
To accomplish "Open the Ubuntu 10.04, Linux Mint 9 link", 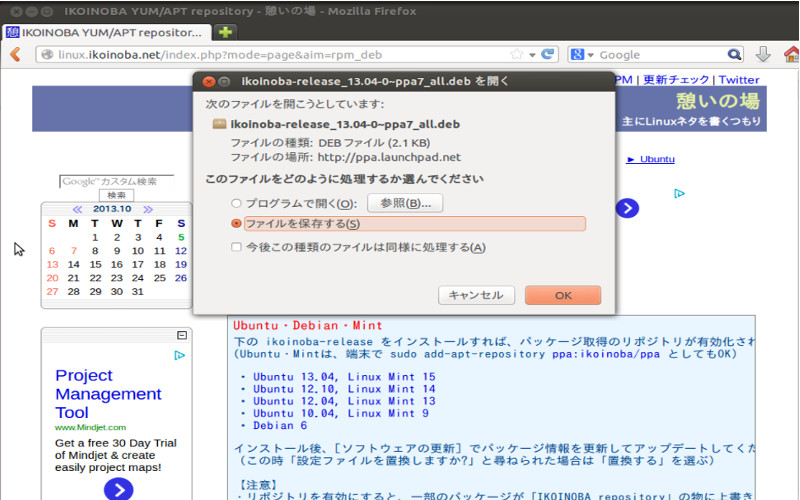I will [x=341, y=413].
